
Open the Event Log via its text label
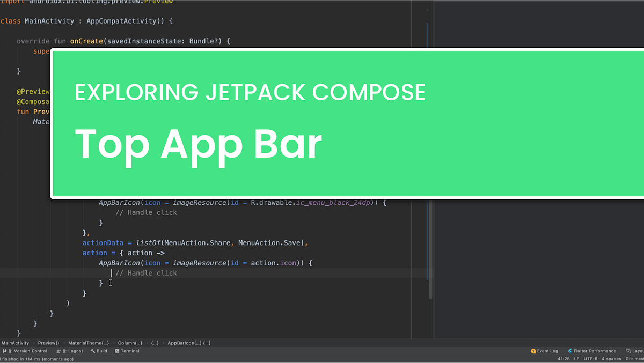click(x=548, y=351)
